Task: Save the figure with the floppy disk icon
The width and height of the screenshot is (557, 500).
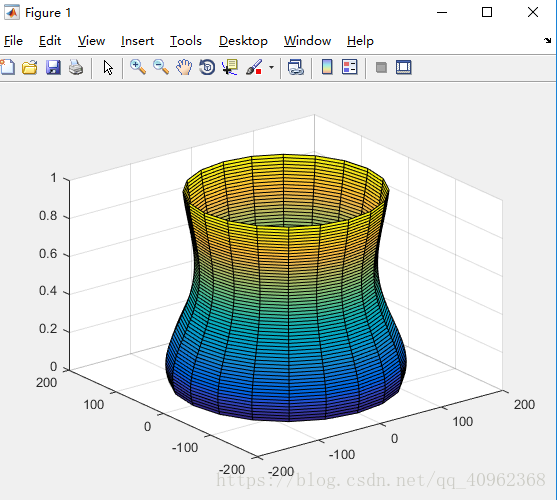Action: pyautogui.click(x=53, y=67)
